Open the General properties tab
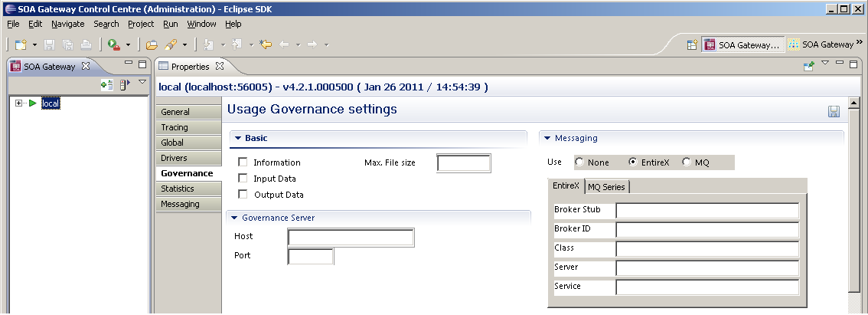Image resolution: width=868 pixels, height=315 pixels. coord(188,111)
